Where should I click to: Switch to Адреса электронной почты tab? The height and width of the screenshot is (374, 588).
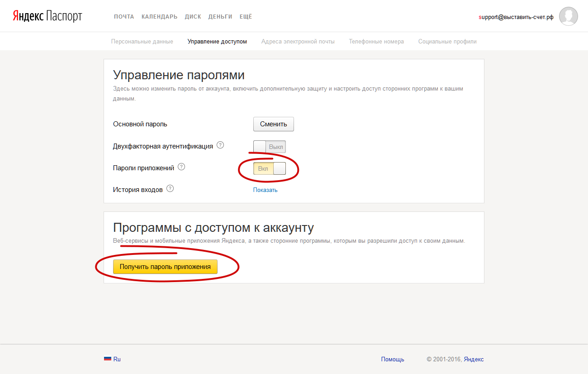298,42
